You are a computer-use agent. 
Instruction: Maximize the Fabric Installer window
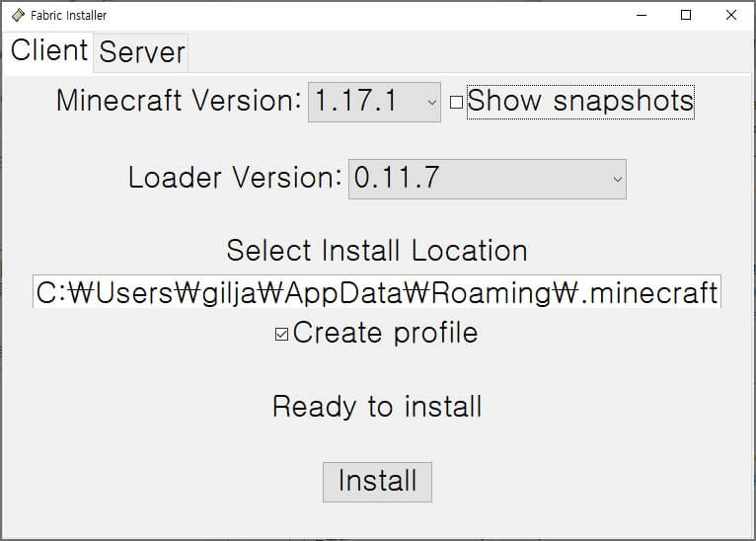[686, 16]
